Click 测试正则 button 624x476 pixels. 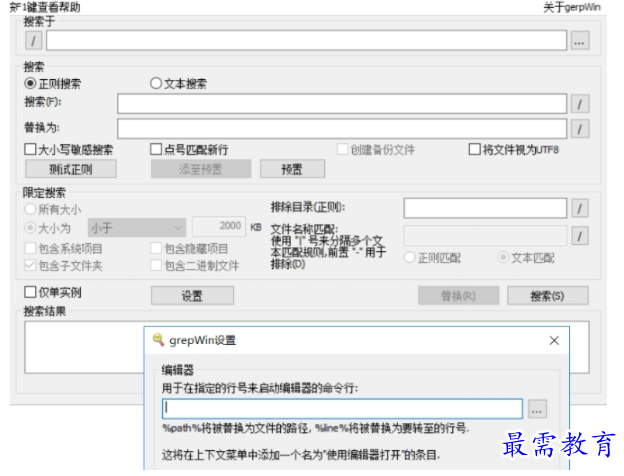pos(71,169)
